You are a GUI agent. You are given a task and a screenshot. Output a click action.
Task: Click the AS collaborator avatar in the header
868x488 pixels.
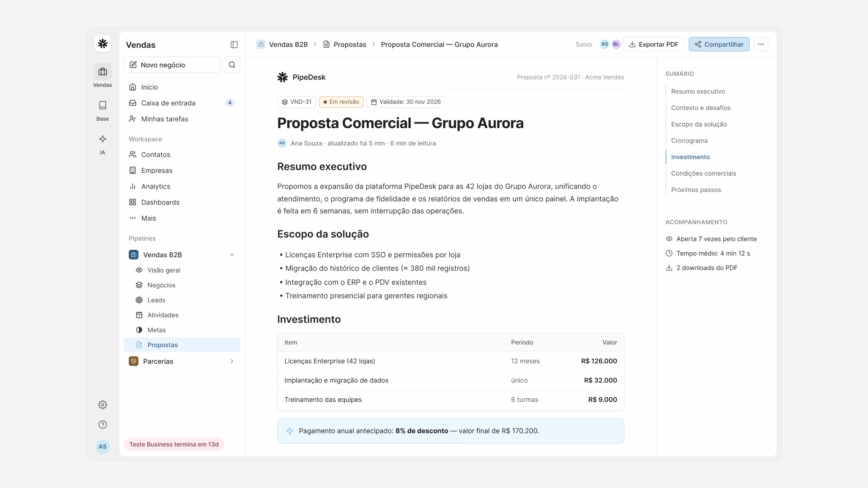point(604,44)
